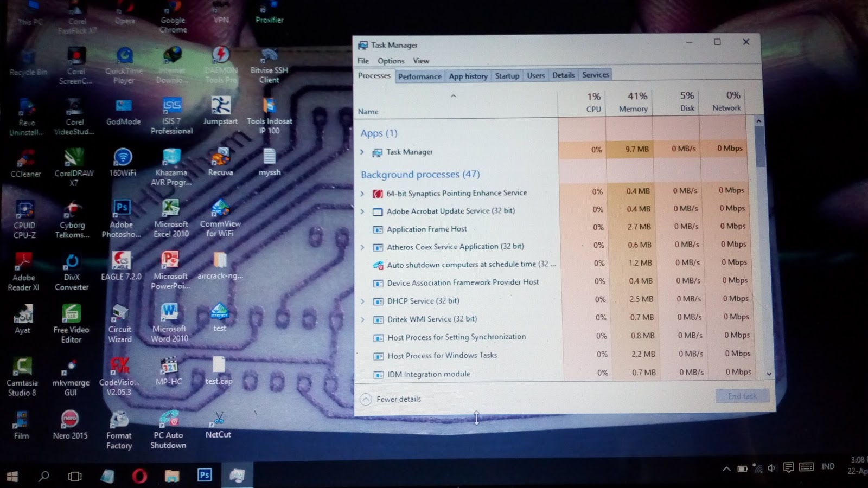Select the Microsoft PowerPoint desktop icon
Screen dimensions: 868x488
(x=170, y=271)
